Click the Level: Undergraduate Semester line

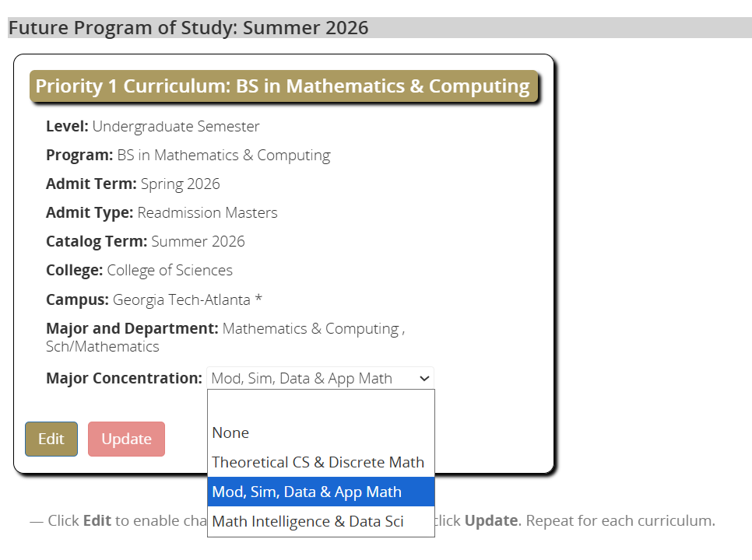pyautogui.click(x=153, y=127)
